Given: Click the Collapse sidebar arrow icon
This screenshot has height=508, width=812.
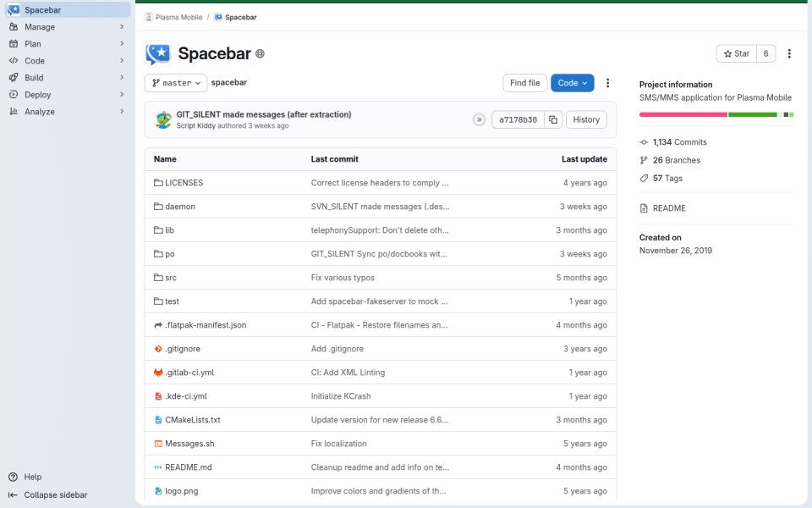Looking at the screenshot, I should [14, 495].
